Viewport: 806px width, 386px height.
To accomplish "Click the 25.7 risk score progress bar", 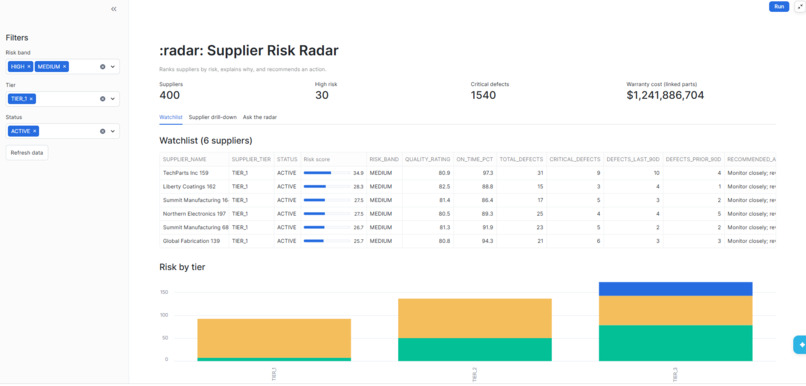I will click(x=327, y=241).
